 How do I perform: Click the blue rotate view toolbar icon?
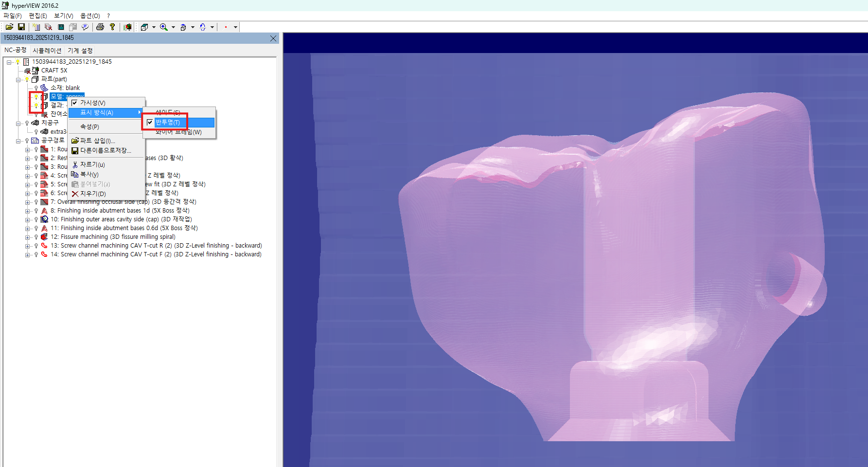click(x=203, y=27)
